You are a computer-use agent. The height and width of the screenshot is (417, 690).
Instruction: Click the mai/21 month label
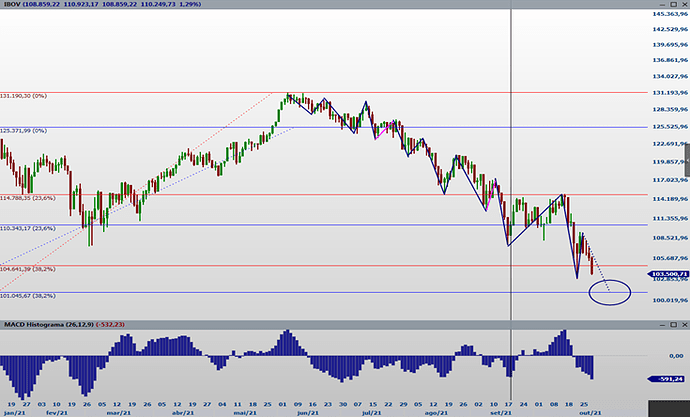(x=245, y=413)
